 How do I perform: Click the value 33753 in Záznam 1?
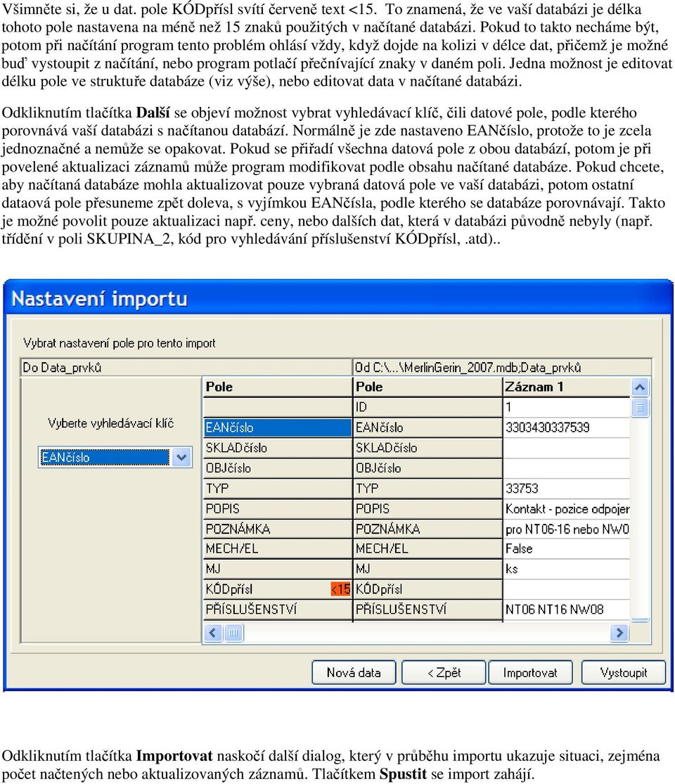pyautogui.click(x=567, y=488)
